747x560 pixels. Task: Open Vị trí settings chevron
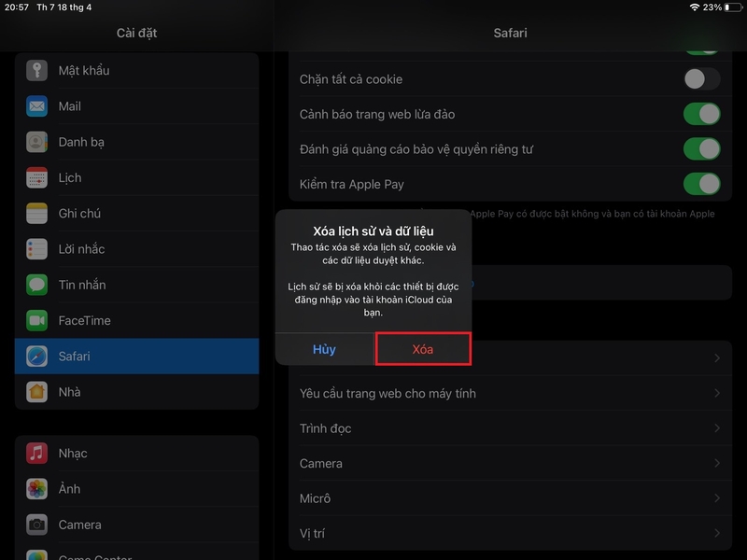click(x=717, y=533)
